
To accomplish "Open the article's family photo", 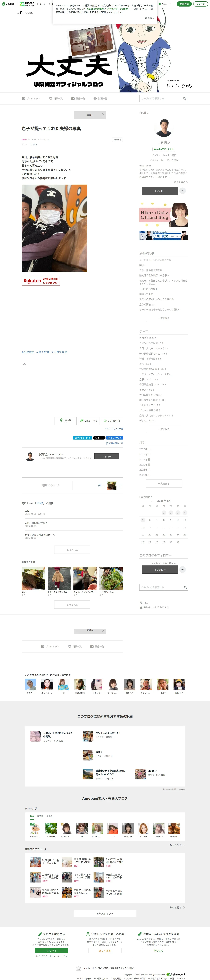I will [54, 228].
